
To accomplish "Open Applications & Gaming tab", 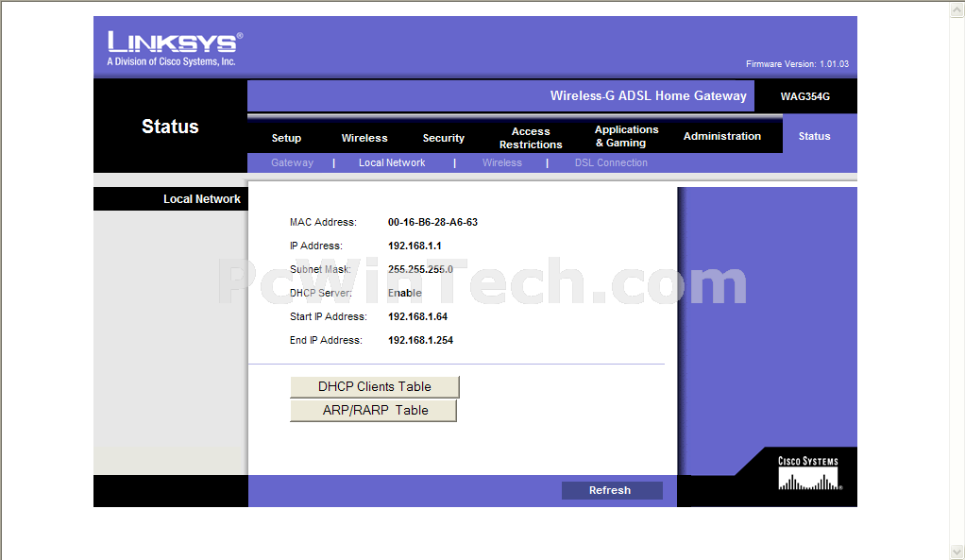I will tap(627, 136).
